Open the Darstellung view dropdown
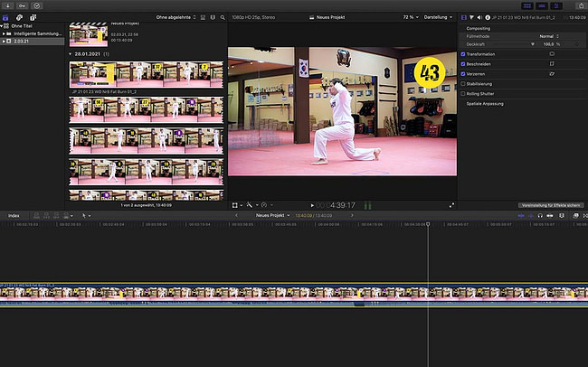 pos(438,17)
